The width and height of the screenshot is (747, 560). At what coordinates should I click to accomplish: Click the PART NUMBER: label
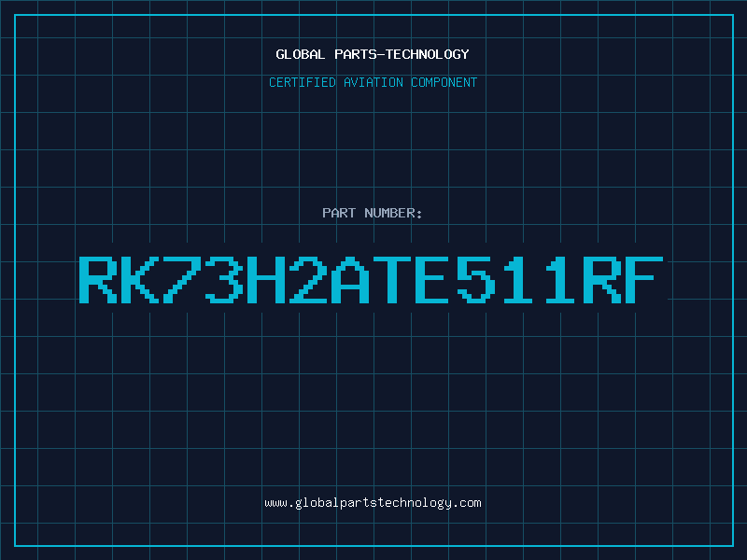click(373, 213)
